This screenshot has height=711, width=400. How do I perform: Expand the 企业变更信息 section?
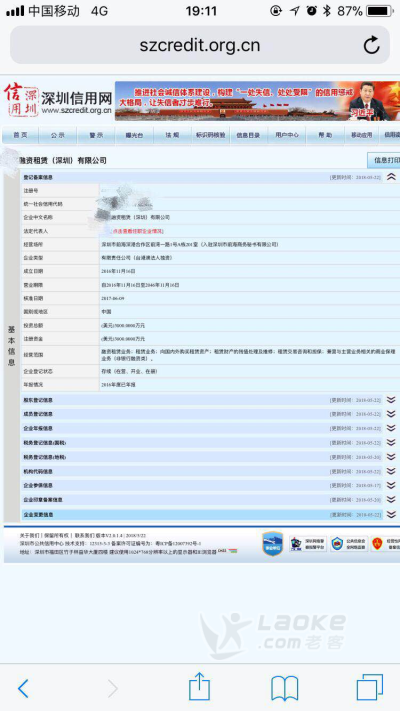coord(391,514)
